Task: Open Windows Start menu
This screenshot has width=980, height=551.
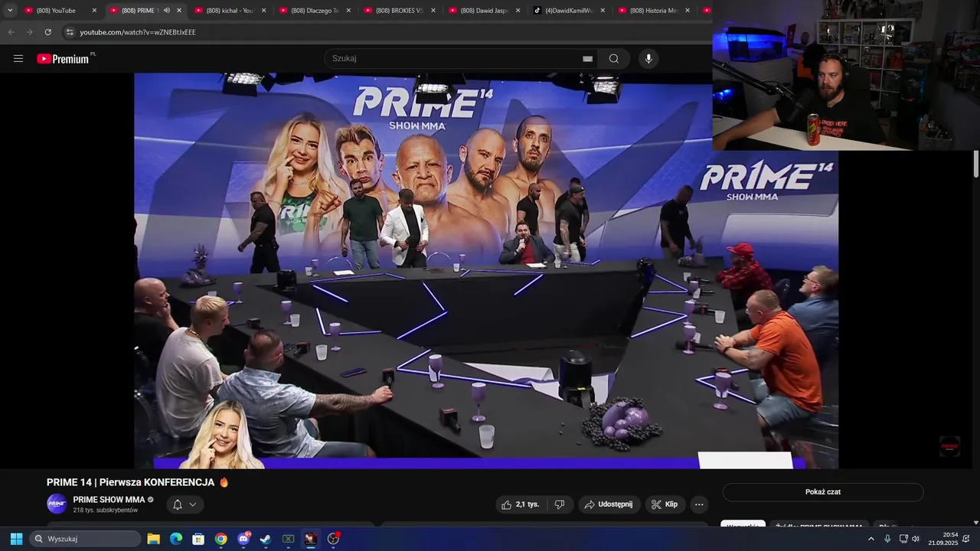Action: (16, 539)
